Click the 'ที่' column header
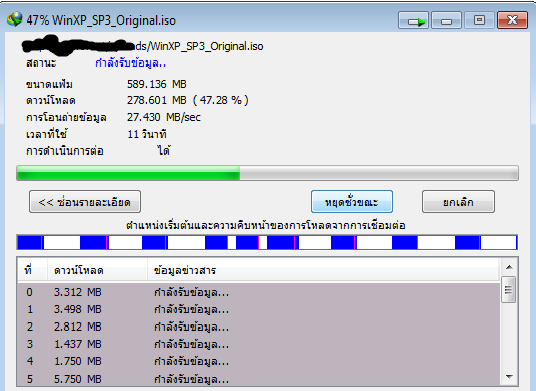The image size is (536, 391). coord(32,270)
